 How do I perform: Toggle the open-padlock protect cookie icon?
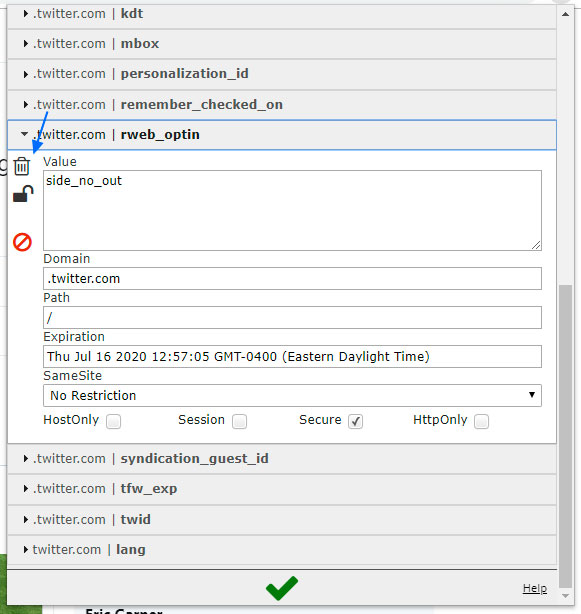coord(23,194)
